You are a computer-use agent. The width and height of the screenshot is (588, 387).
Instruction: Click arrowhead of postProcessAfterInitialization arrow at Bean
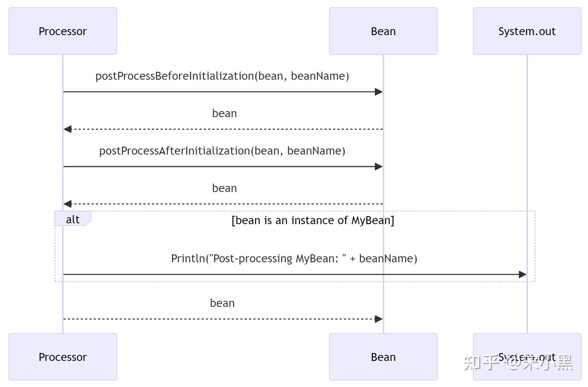tap(379, 167)
